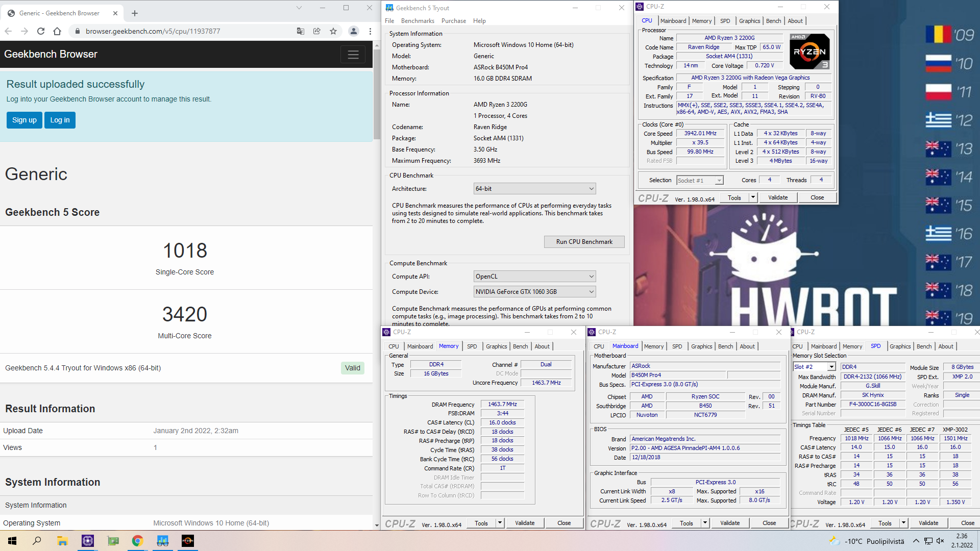
Task: Open Tools dropdown arrow in top CPU-Z window
Action: tap(753, 197)
